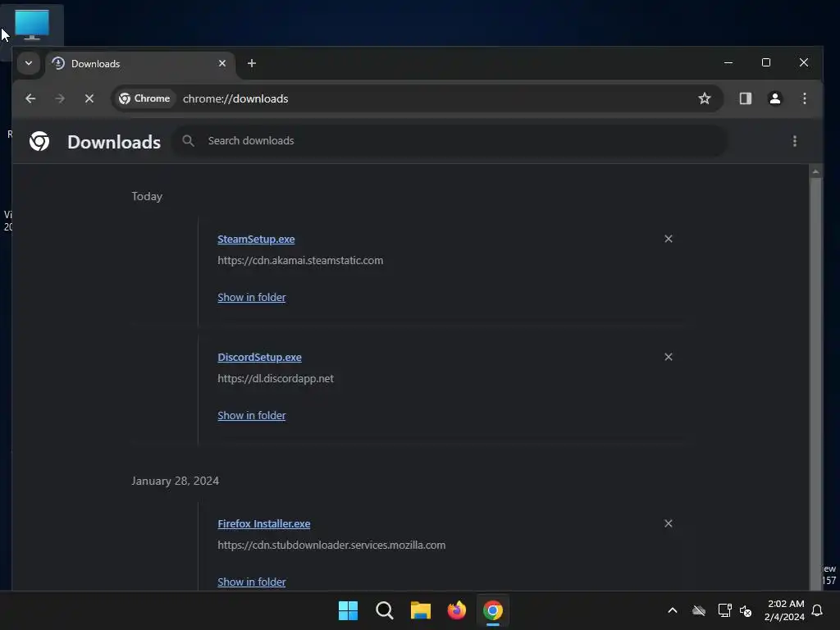The width and height of the screenshot is (840, 630).
Task: Go back with the back arrow
Action: (x=30, y=98)
